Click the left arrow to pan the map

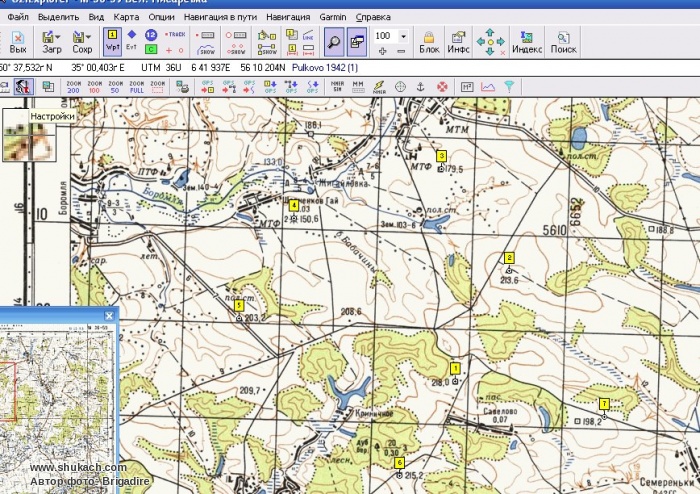coord(480,42)
